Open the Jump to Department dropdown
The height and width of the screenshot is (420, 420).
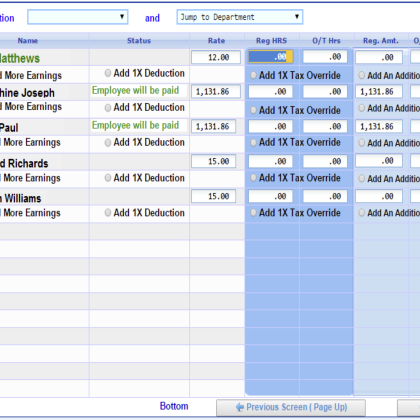pyautogui.click(x=240, y=17)
